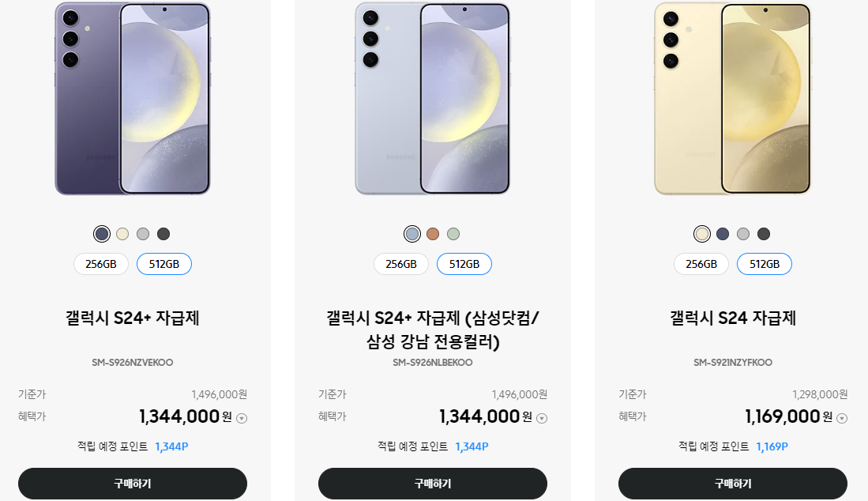Click the blue Galaxy S24+ product image
This screenshot has width=868, height=501.
[432, 99]
